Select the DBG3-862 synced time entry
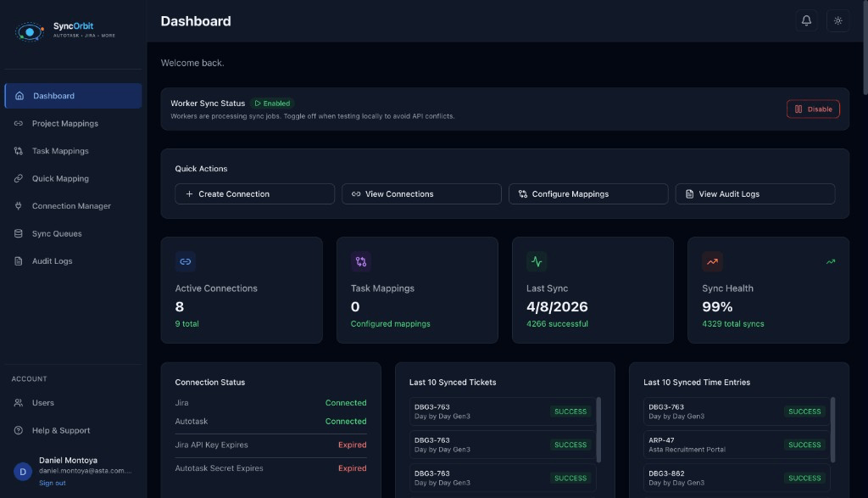 (736, 478)
